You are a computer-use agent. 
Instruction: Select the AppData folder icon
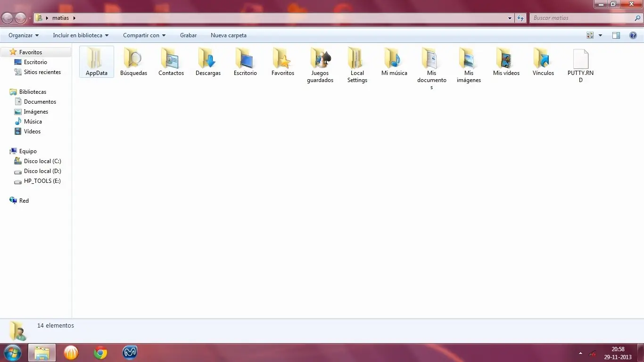pyautogui.click(x=96, y=58)
